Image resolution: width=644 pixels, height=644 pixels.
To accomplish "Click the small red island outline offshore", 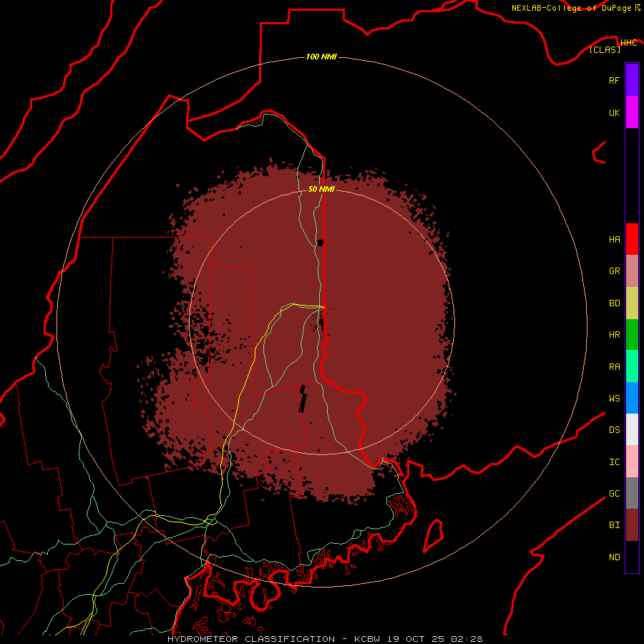I will point(434,535).
